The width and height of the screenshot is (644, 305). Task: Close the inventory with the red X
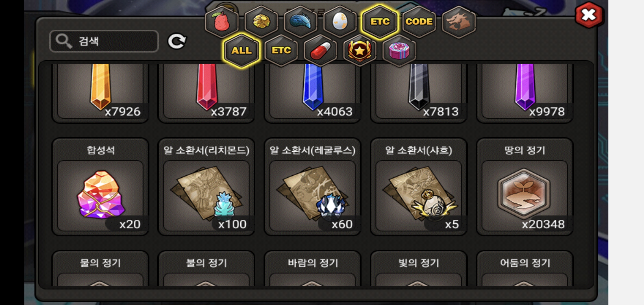click(589, 15)
